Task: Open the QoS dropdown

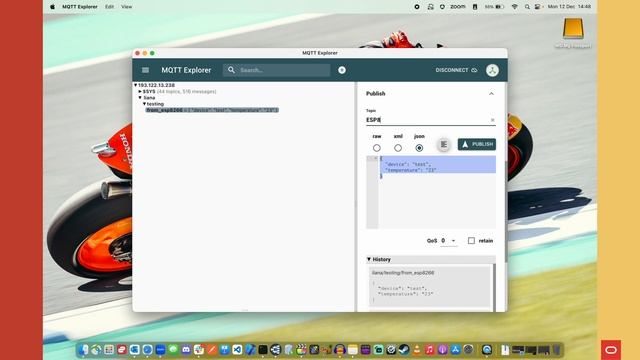Action: [x=448, y=241]
